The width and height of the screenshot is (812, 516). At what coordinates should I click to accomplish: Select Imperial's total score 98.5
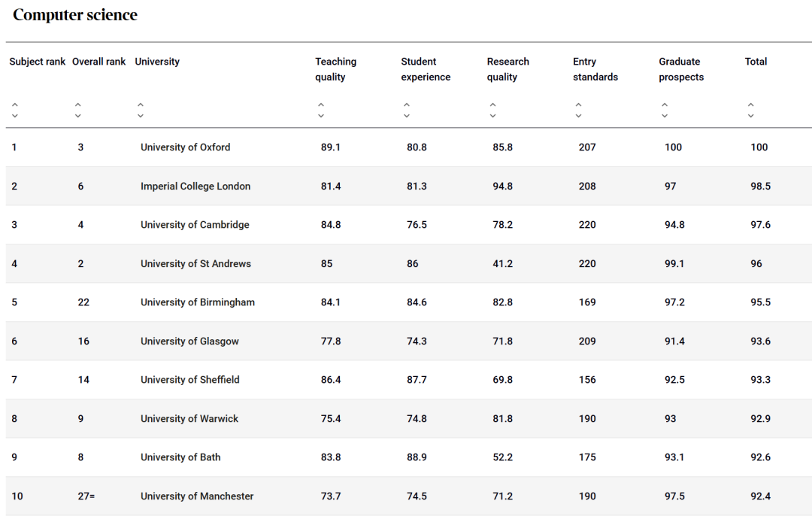(x=760, y=186)
